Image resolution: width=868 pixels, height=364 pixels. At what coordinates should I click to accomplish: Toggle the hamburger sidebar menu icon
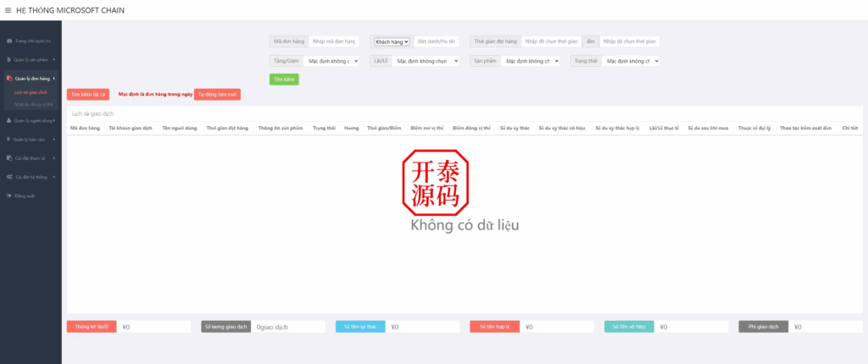tap(8, 10)
